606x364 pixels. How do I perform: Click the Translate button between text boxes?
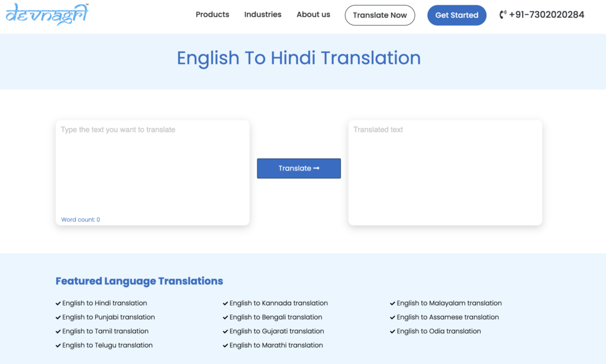(x=298, y=168)
